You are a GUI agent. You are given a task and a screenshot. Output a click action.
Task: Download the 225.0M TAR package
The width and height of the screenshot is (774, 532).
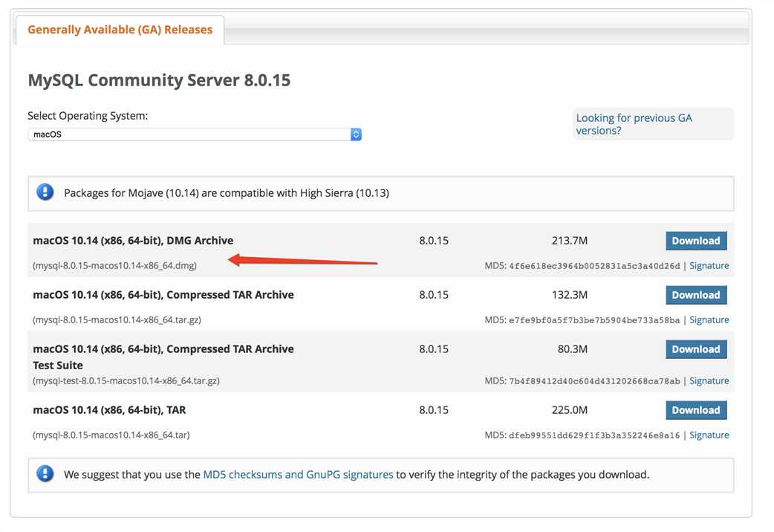tap(696, 410)
